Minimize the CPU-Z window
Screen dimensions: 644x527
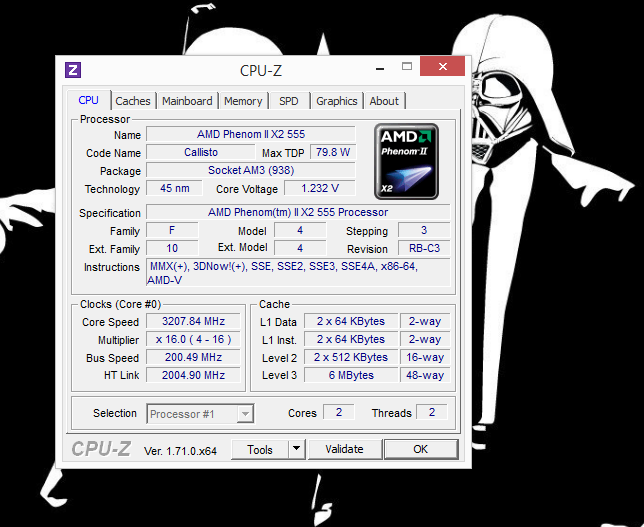380,68
